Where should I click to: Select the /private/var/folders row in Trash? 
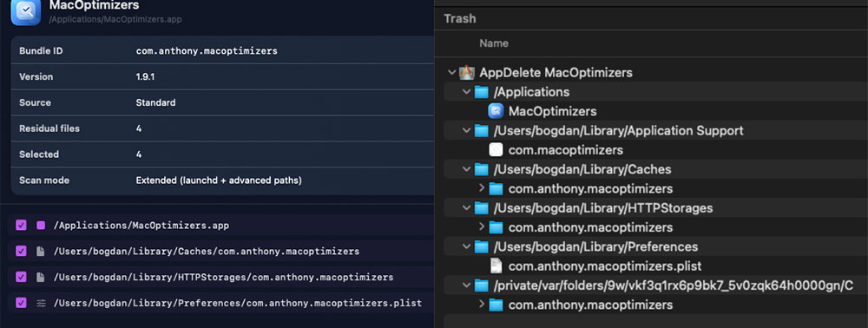click(656, 285)
